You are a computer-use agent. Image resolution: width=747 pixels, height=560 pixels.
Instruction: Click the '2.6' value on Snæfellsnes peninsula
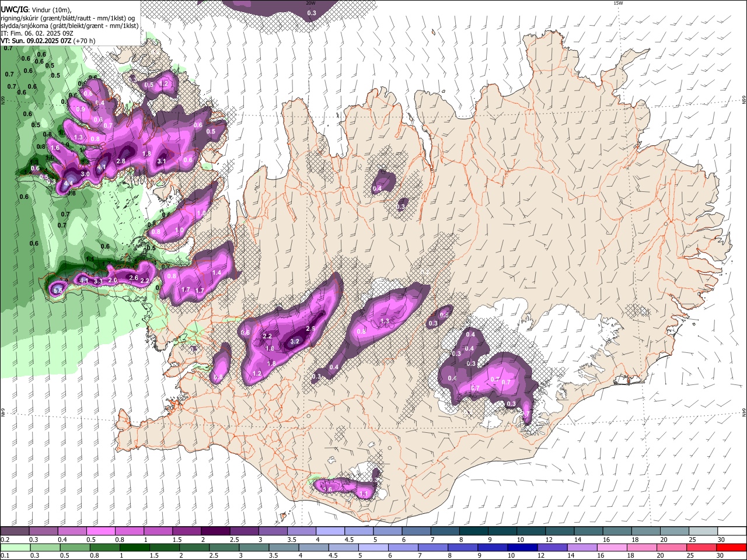click(133, 278)
